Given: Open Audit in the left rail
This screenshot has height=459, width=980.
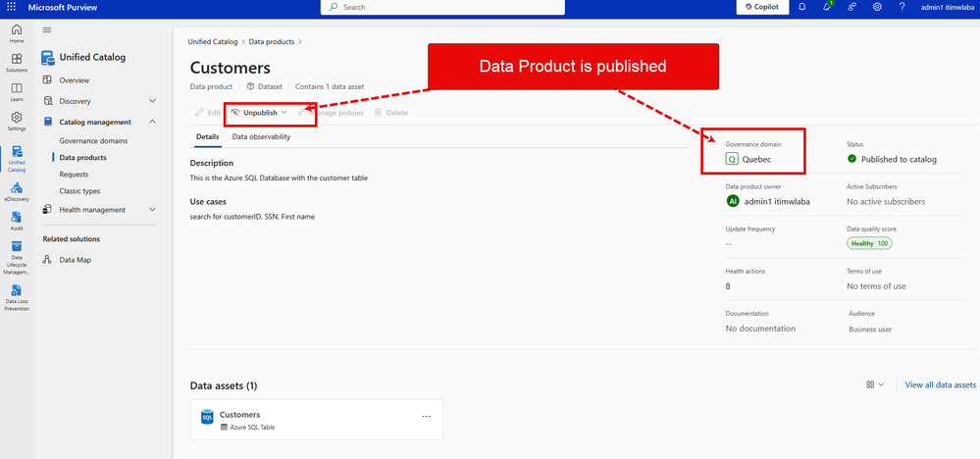Looking at the screenshot, I should [17, 221].
